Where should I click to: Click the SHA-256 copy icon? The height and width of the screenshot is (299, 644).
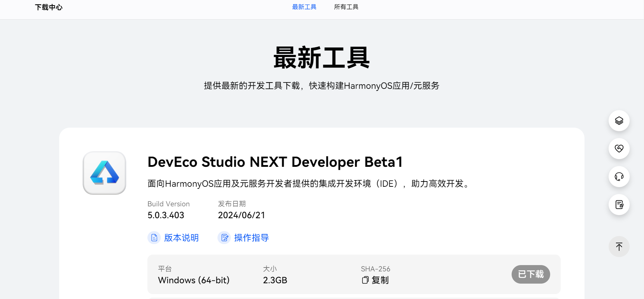pos(365,280)
